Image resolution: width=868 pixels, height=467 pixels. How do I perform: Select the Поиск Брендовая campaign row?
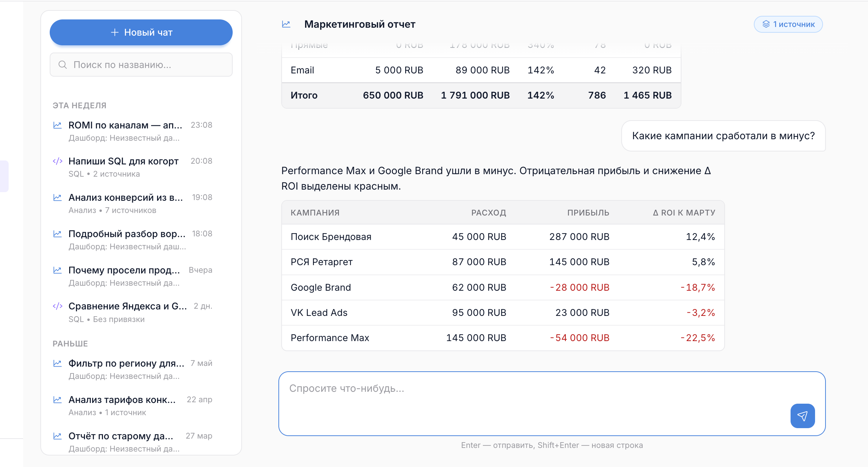pos(503,237)
